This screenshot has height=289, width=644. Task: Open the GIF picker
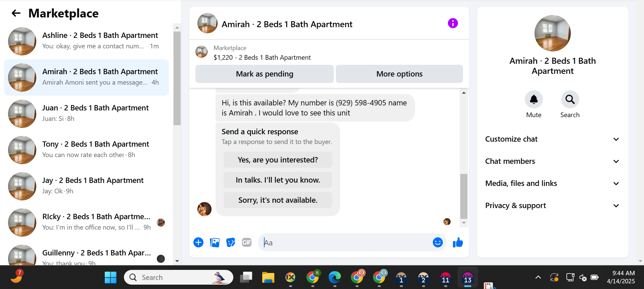coord(247,242)
